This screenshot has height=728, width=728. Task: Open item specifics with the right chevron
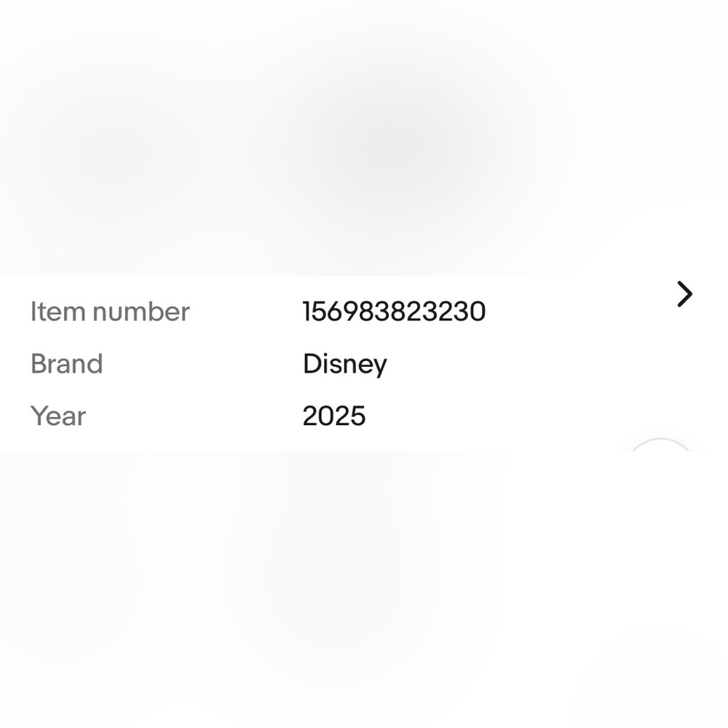point(684,294)
